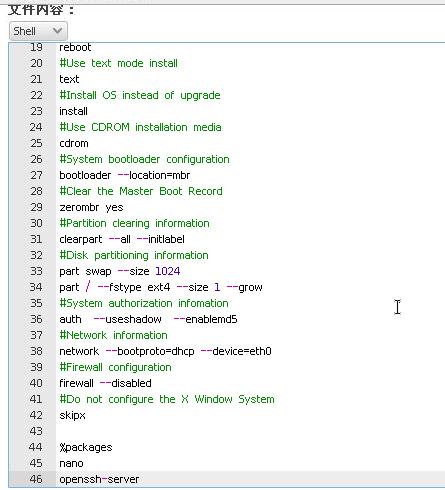
Task: Click the 'bootloader --location=mbr' line
Action: [125, 175]
